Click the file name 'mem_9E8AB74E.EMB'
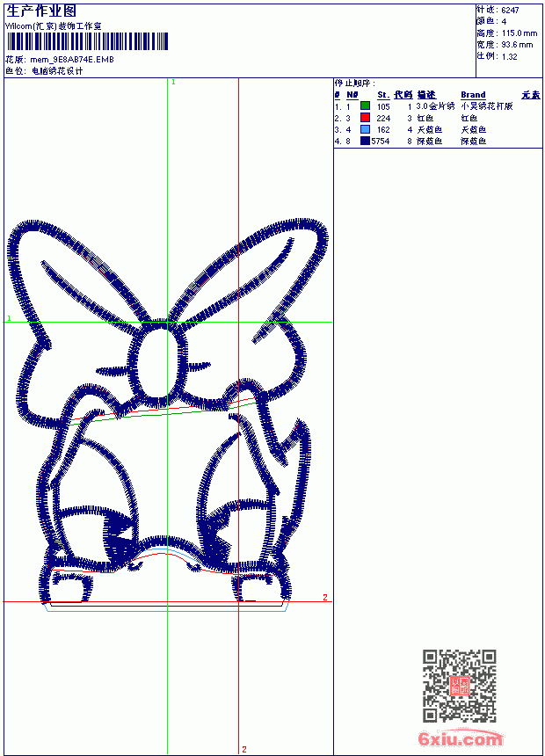 point(72,60)
